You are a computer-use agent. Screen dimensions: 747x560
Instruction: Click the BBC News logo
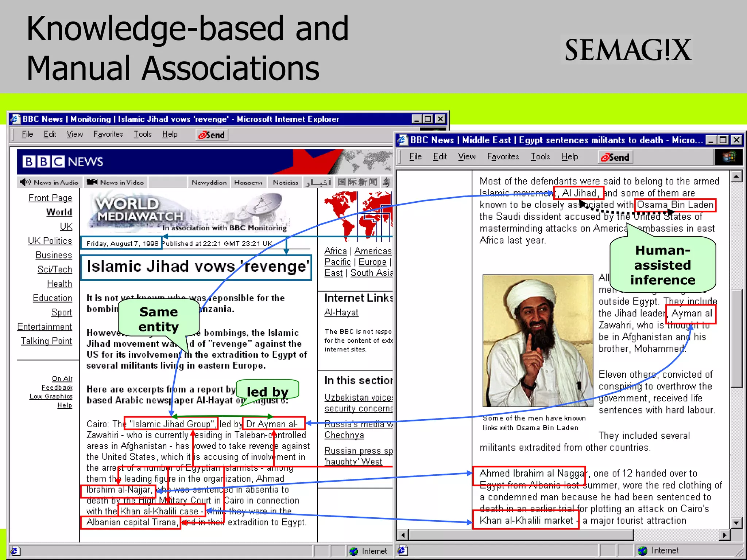pos(63,162)
